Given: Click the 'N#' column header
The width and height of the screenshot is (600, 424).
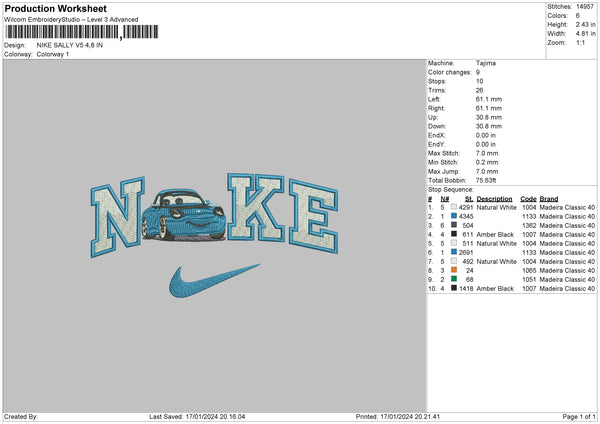Looking at the screenshot, I should (444, 199).
